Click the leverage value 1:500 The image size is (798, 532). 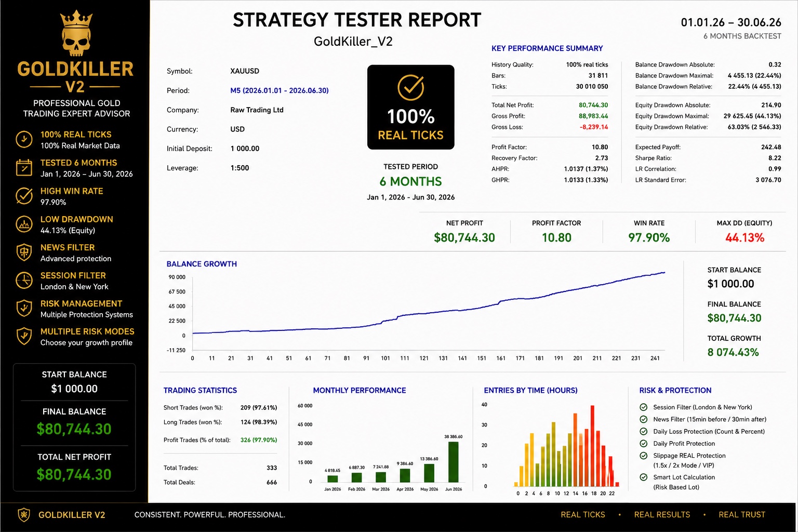tap(240, 168)
